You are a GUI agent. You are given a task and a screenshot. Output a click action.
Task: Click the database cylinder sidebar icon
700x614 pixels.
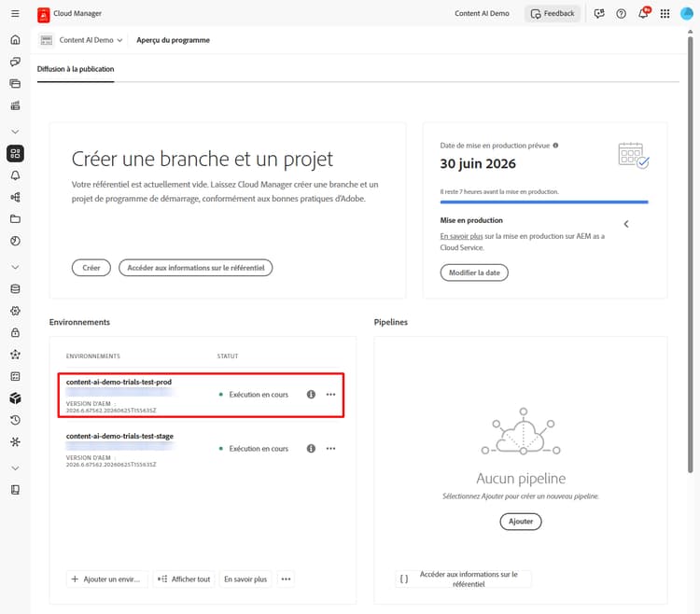[15, 288]
